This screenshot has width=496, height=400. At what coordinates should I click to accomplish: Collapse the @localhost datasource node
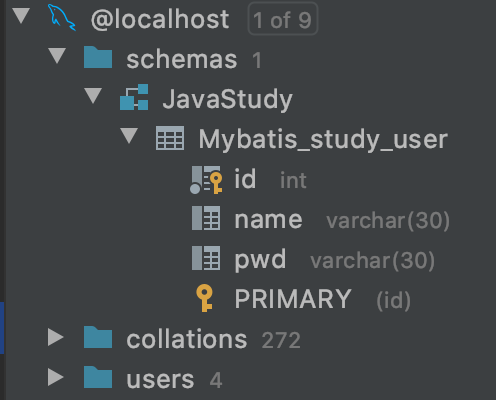tap(21, 16)
